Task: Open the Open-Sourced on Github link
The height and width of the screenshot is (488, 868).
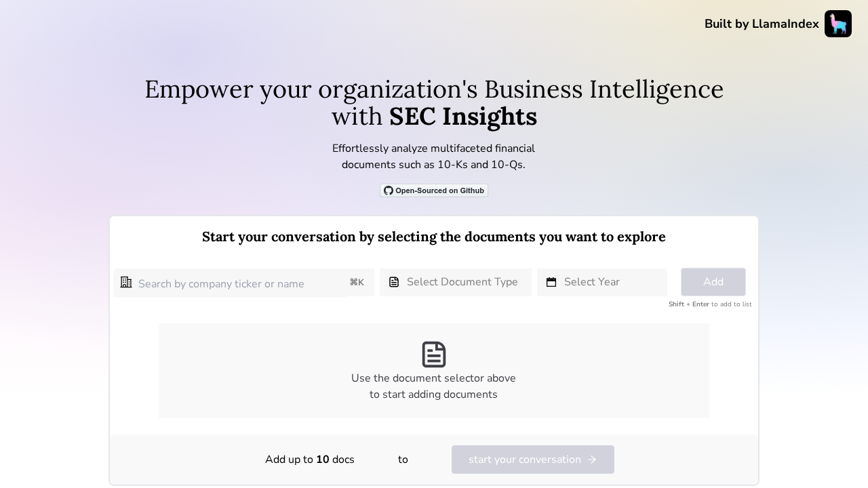Action: coord(434,190)
